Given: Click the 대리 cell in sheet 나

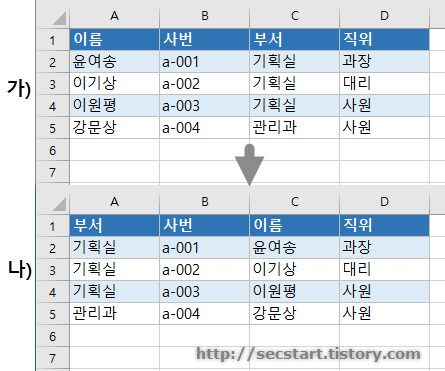Looking at the screenshot, I should click(x=384, y=269).
